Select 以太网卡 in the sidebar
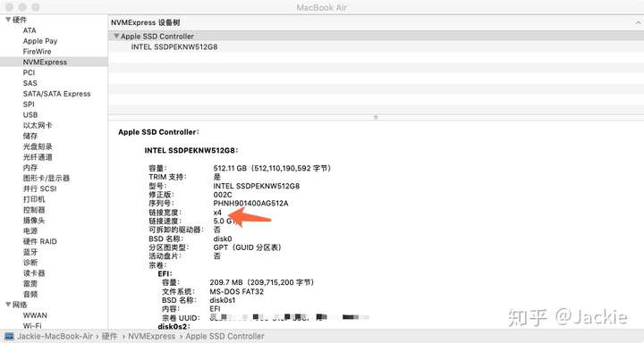The height and width of the screenshot is (343, 644). pyautogui.click(x=38, y=126)
